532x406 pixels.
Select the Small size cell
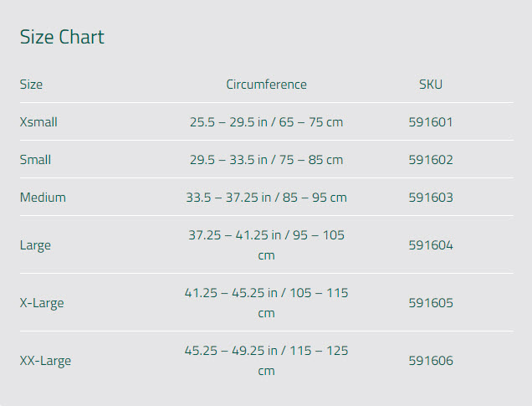click(x=35, y=160)
